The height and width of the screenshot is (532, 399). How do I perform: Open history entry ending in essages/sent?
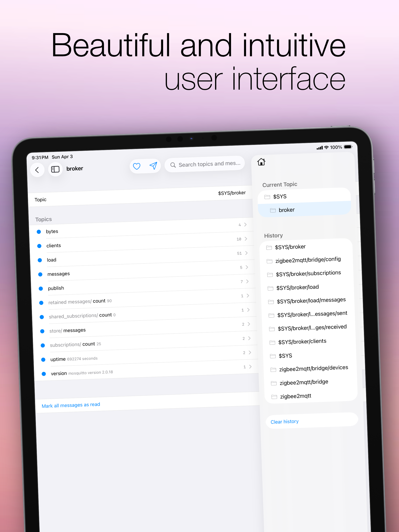tap(309, 314)
